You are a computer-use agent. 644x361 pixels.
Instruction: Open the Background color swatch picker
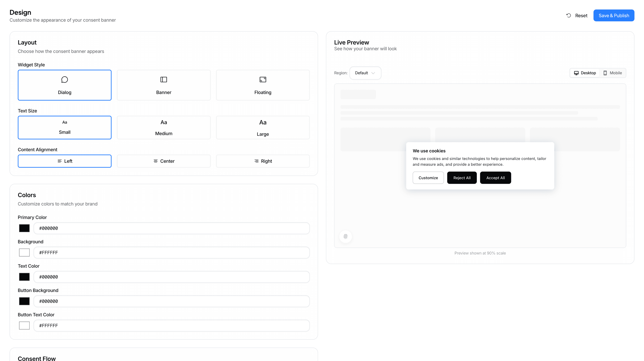(24, 253)
